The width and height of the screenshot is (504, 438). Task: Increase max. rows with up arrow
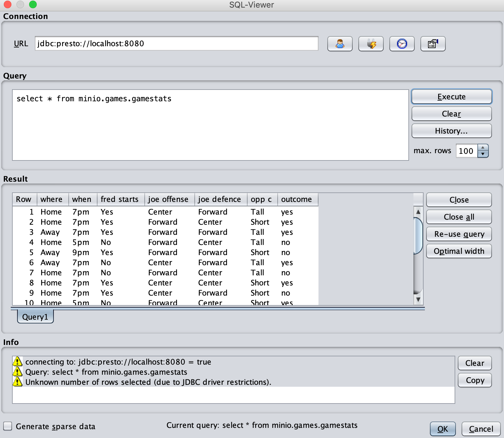click(x=483, y=147)
